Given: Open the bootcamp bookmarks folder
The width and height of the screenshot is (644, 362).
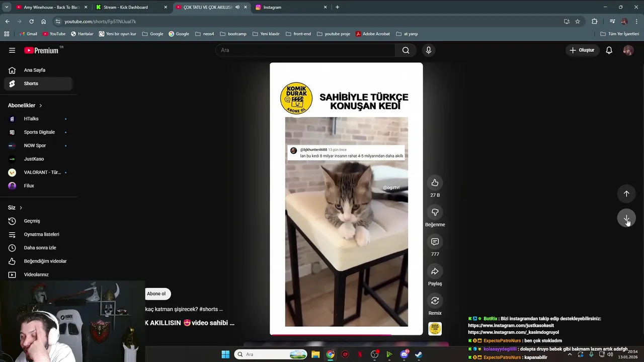Looking at the screenshot, I should pyautogui.click(x=233, y=34).
